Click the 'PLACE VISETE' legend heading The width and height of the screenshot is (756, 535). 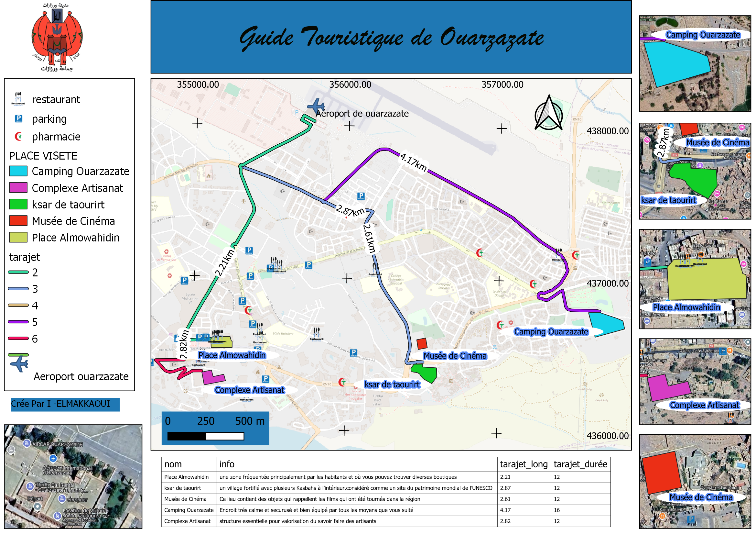[x=43, y=156]
